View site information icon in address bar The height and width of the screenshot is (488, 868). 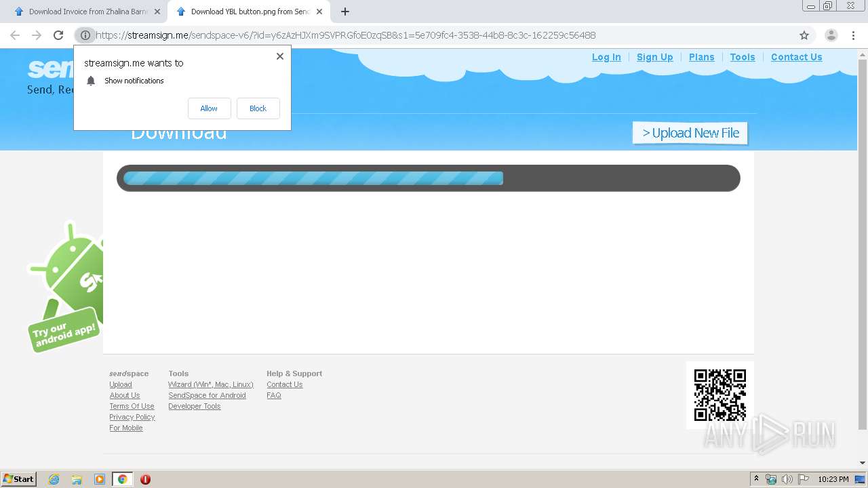(85, 35)
